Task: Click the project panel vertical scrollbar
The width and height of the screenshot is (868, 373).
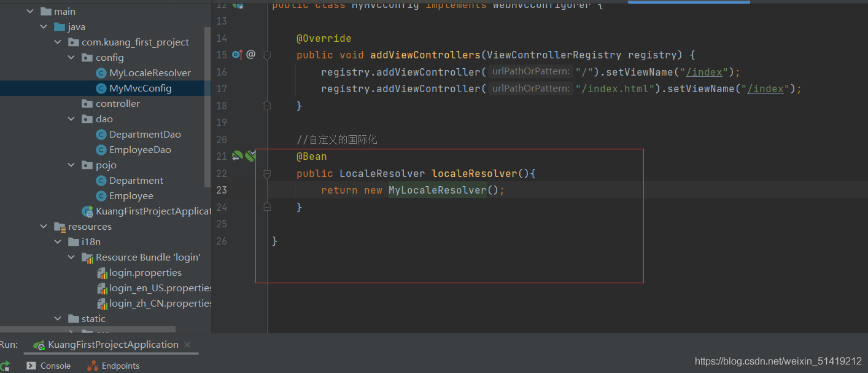Action: tap(207, 92)
